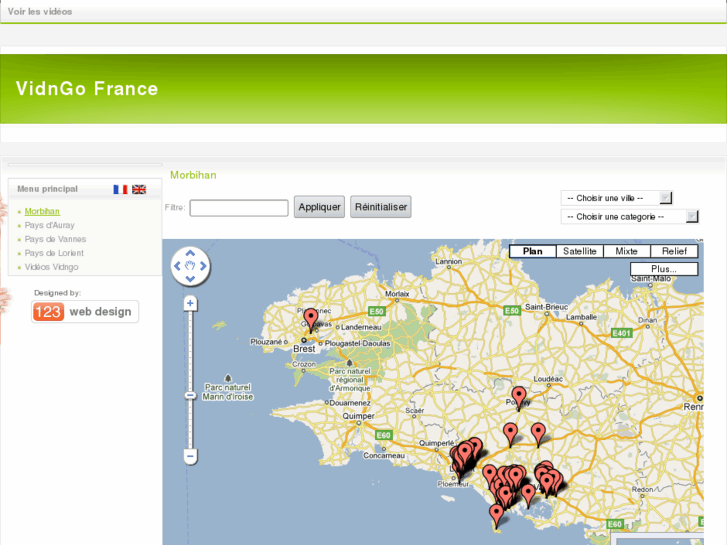
Task: Zoom out with the minus button
Action: coord(190,456)
